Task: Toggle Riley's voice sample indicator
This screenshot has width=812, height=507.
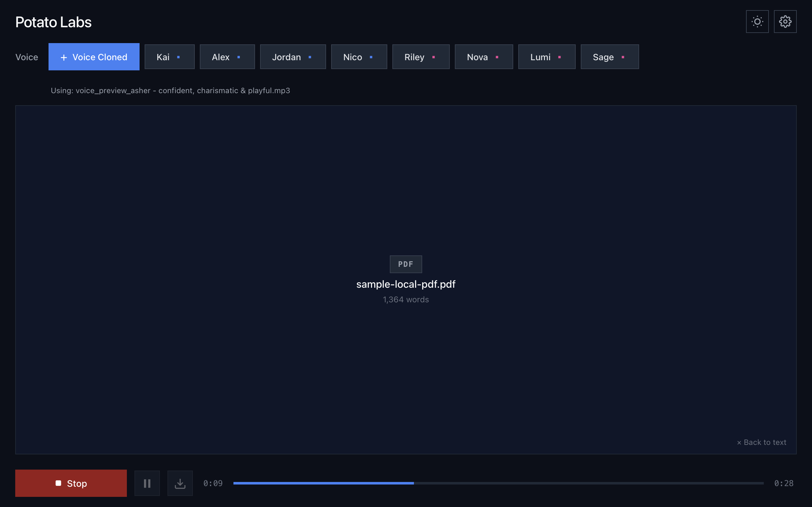Action: [x=434, y=57]
